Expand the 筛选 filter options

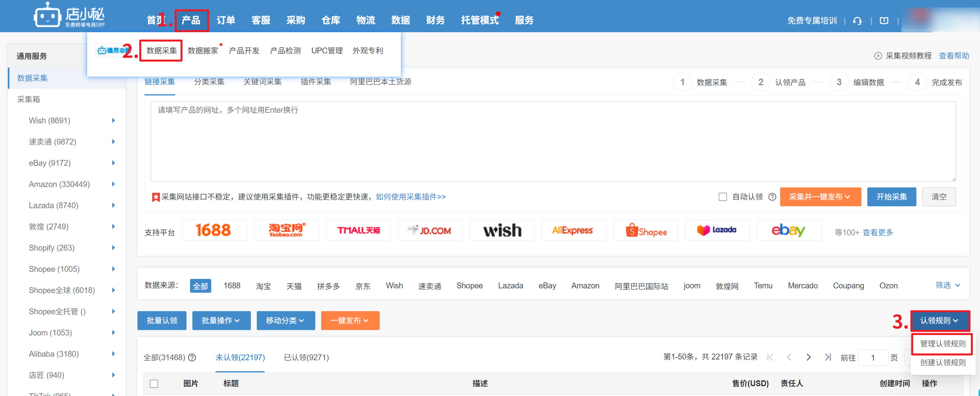948,285
